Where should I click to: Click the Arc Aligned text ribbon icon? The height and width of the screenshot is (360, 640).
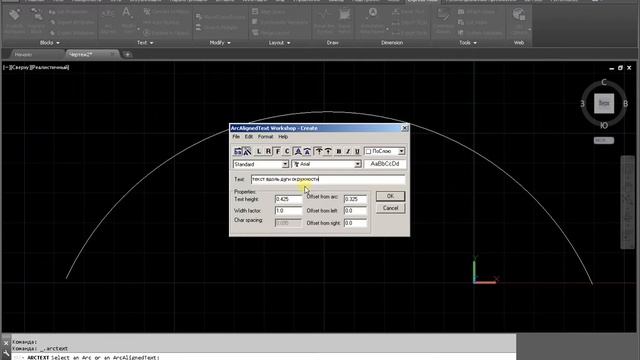click(x=108, y=21)
